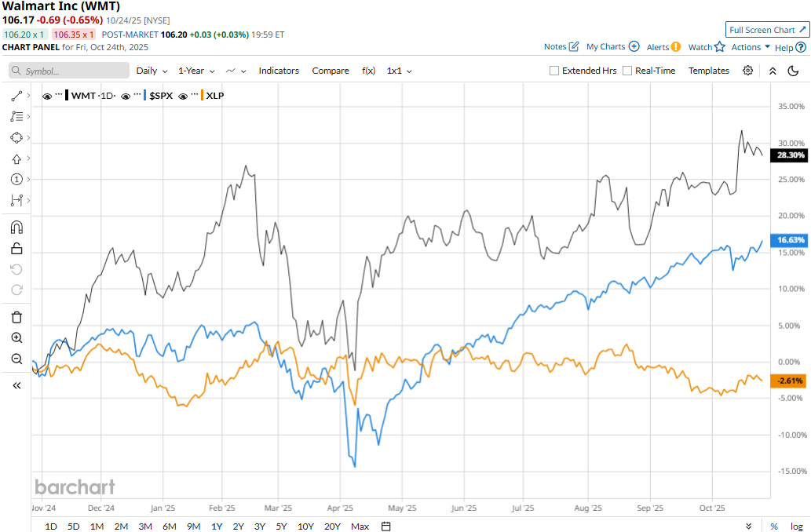
Task: Click the XLP orange color bar
Action: pos(203,96)
